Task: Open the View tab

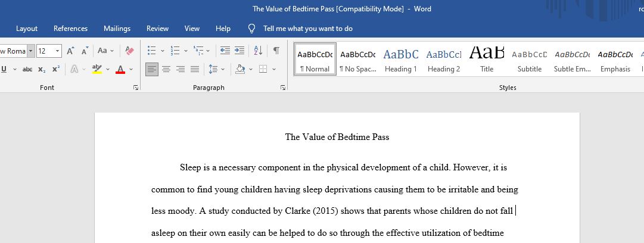Action: click(x=192, y=29)
